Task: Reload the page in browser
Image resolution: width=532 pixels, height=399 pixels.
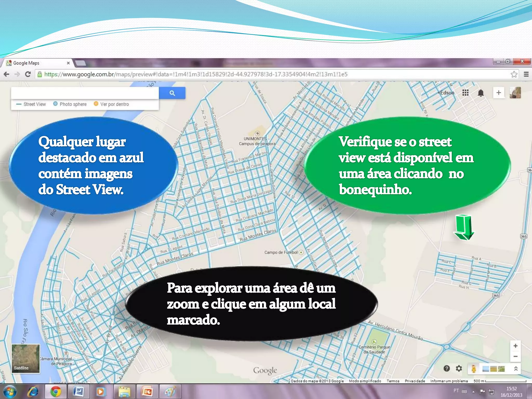Action: point(28,74)
